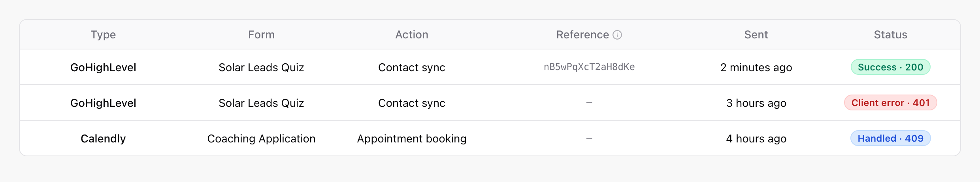This screenshot has height=182, width=980.
Task: Click the Reference column info icon
Action: 617,35
